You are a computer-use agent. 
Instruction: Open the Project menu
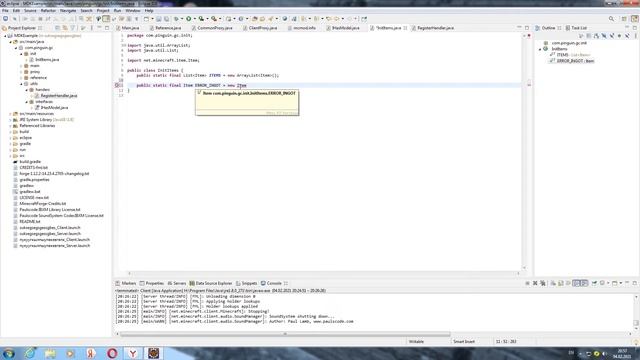(x=103, y=11)
